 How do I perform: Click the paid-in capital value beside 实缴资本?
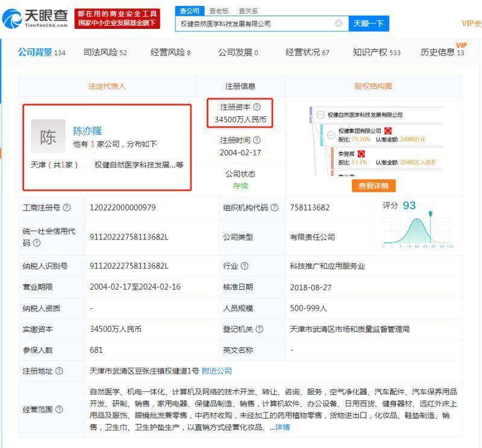coord(115,329)
